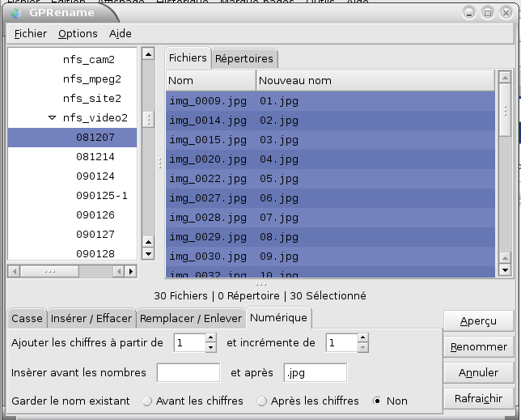Click the GPRename app icon in title bar
Screen dimensions: 521x420
(x=15, y=12)
